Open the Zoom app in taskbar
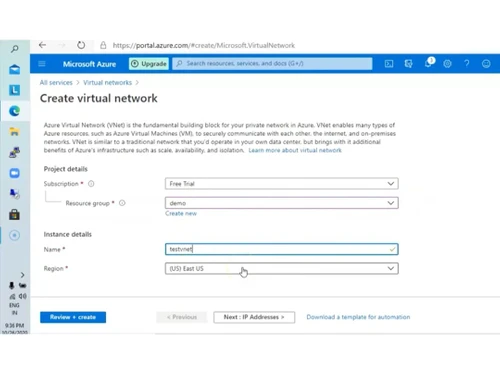Screen dimensions: 500x375 [x=14, y=173]
